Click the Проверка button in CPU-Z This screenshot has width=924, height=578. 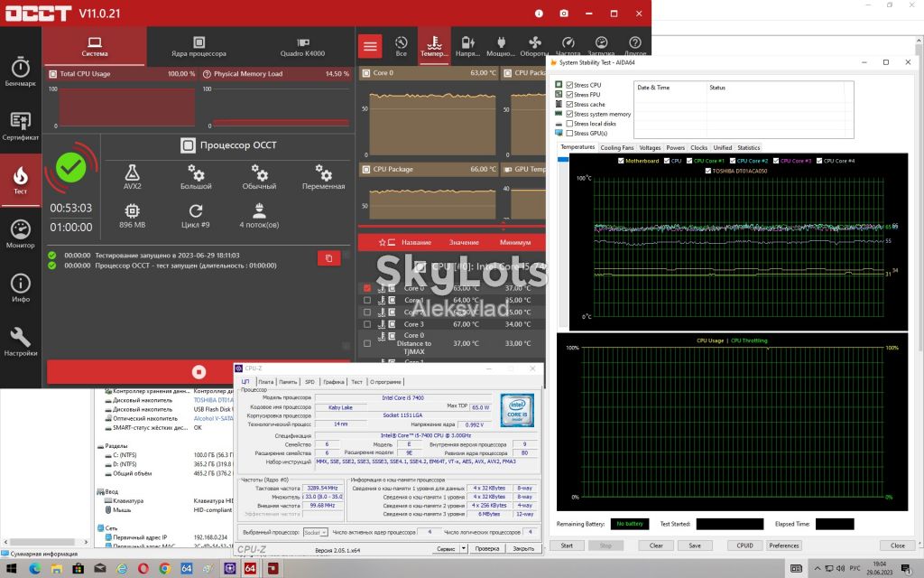[x=486, y=548]
